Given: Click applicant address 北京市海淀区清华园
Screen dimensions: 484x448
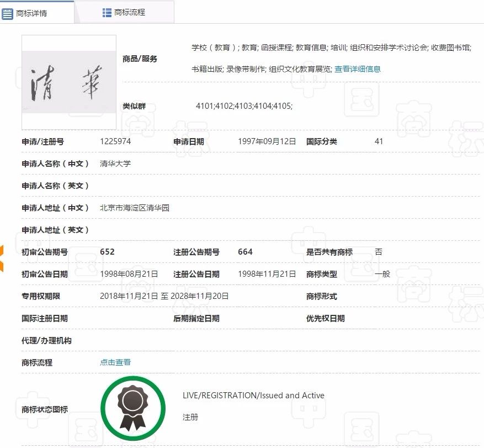Looking at the screenshot, I should click(x=135, y=208).
